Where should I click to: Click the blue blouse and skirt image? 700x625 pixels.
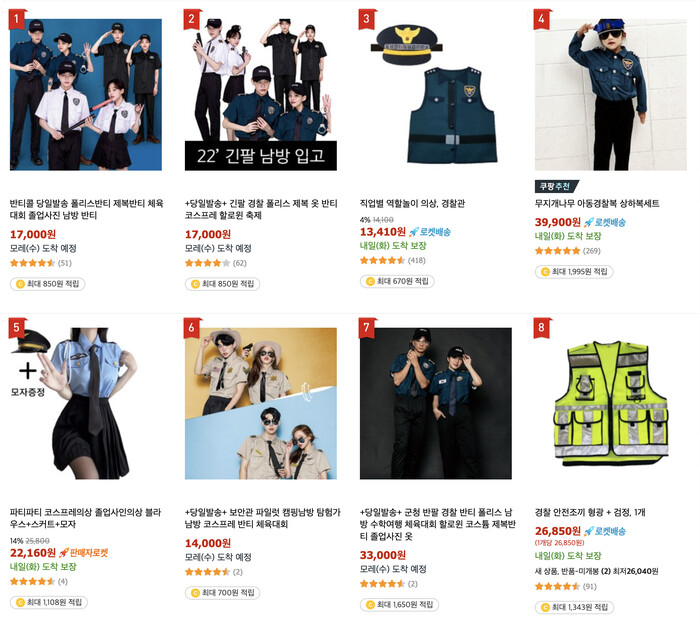coord(86,404)
